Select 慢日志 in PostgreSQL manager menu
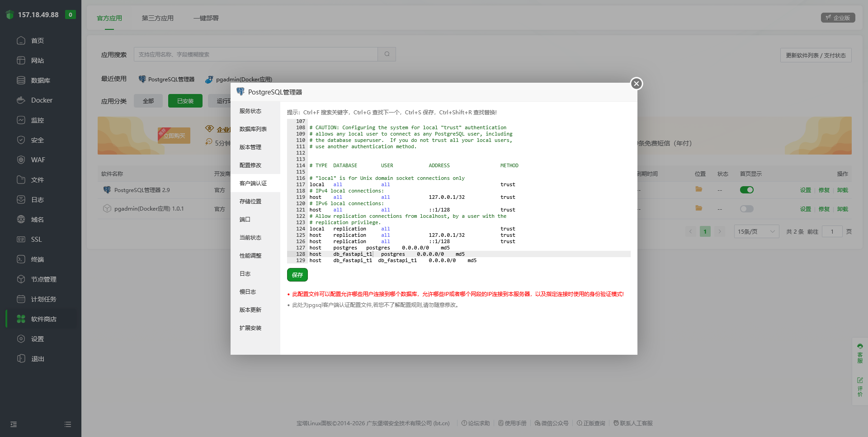868x437 pixels. (x=255, y=292)
